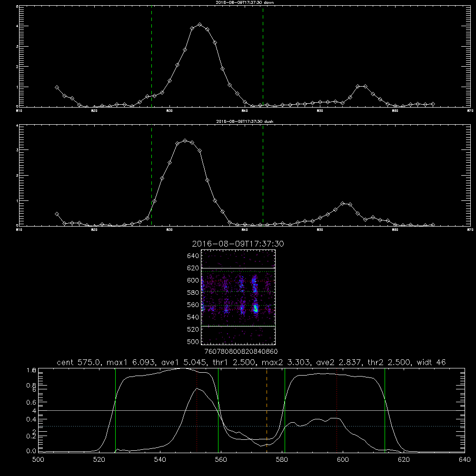The height and width of the screenshot is (476, 476).
Task: Click the left green dashed line in dusk plot
Action: coord(151,176)
